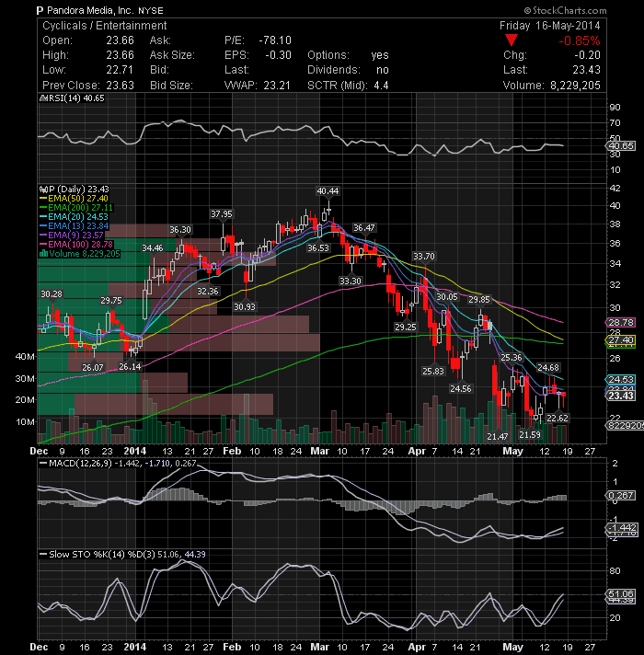The height and width of the screenshot is (655, 644).
Task: Click the 22.62 price annotation
Action: 558,419
